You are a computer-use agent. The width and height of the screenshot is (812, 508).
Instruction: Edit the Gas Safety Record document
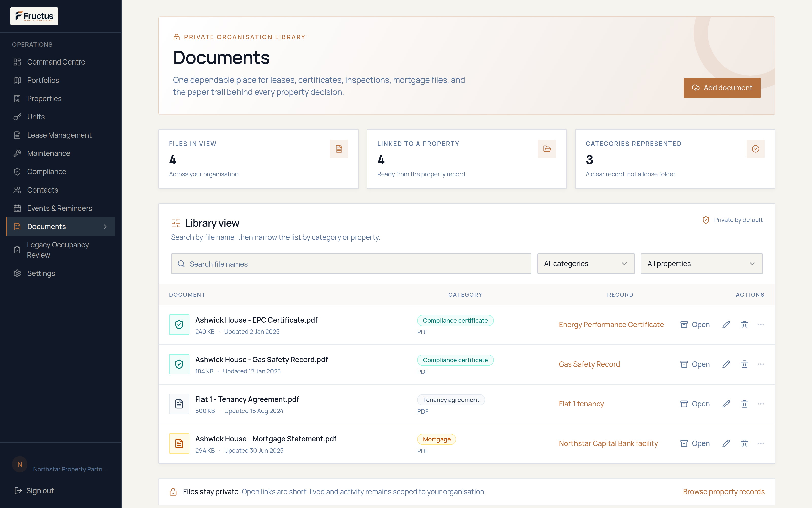pos(726,364)
